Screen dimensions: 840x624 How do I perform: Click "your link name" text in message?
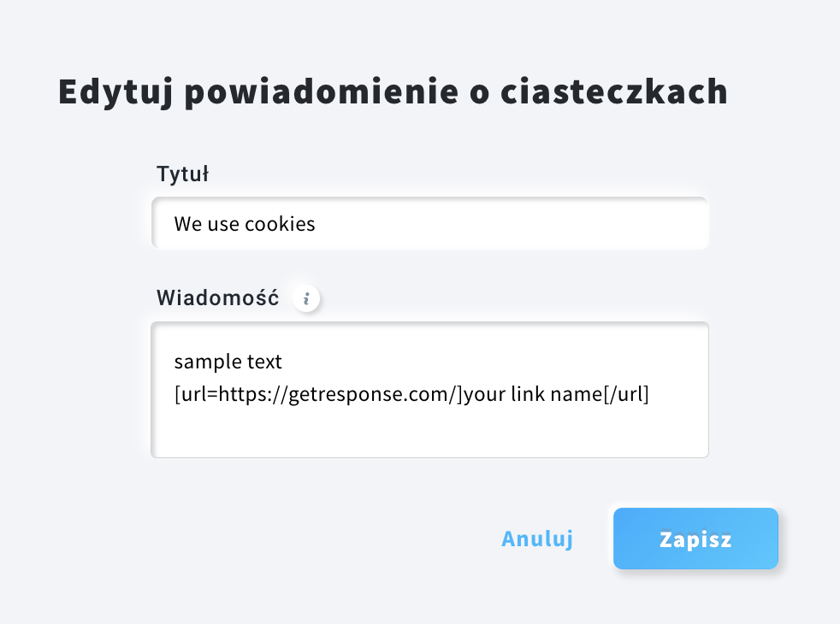coord(523,395)
